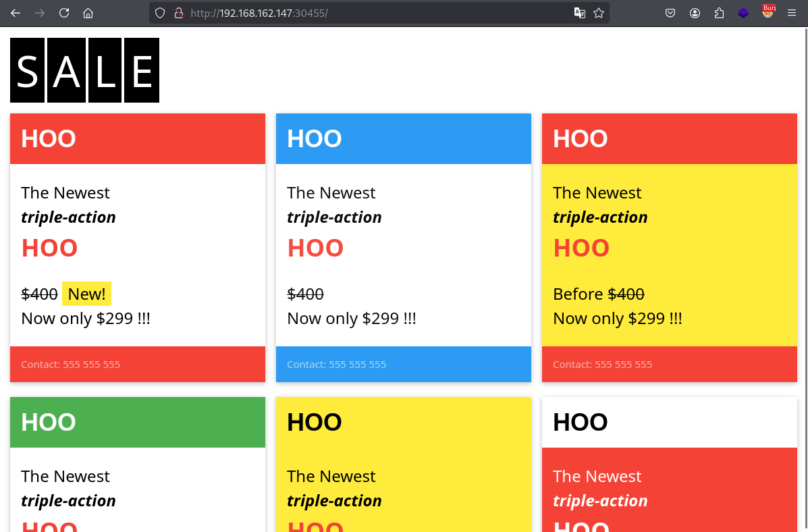Focus the URL address field

pos(379,13)
